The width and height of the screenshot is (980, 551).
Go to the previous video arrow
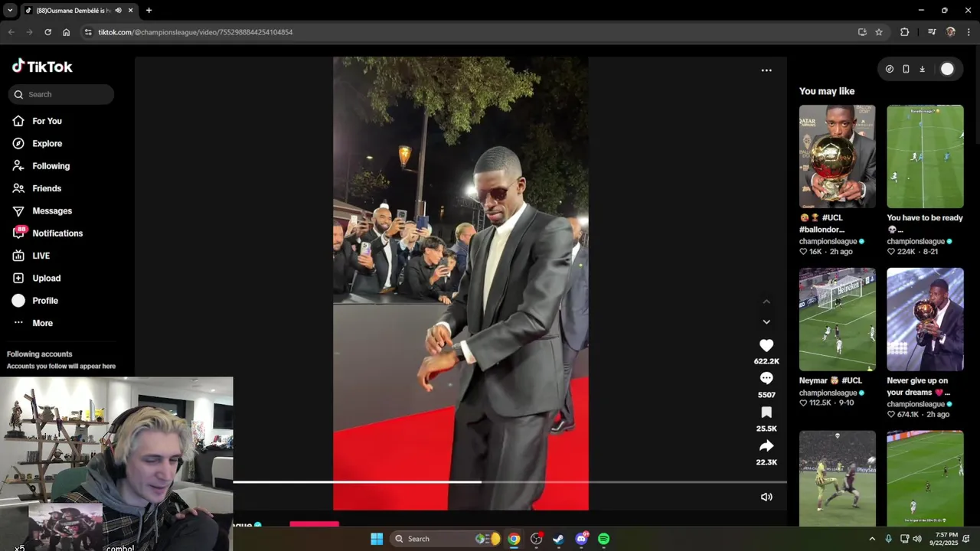pos(766,302)
